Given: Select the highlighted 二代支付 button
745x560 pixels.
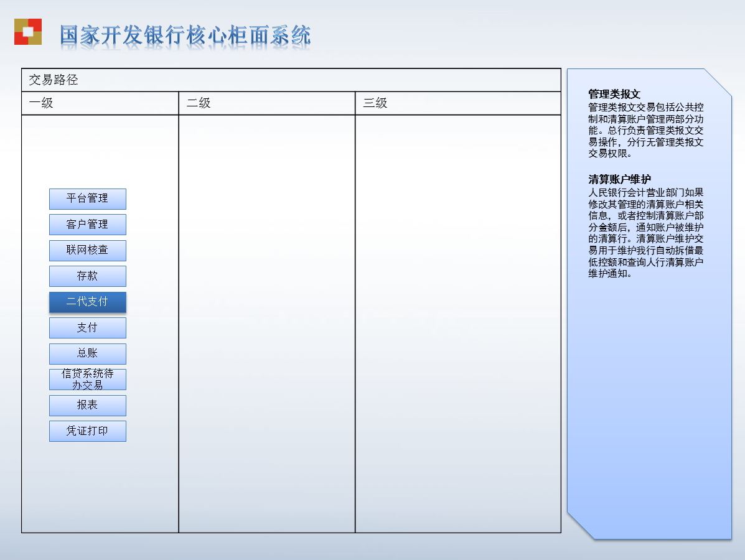Looking at the screenshot, I should (x=87, y=302).
